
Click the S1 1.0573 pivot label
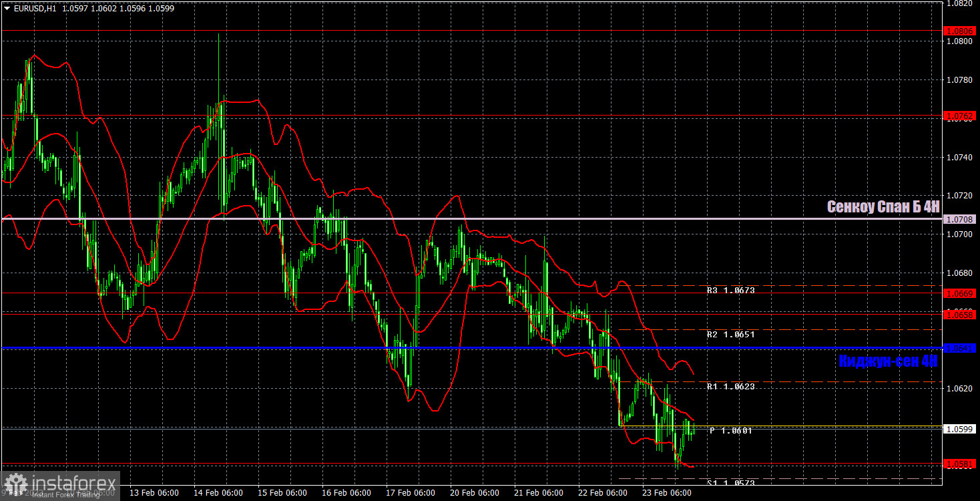pyautogui.click(x=730, y=482)
